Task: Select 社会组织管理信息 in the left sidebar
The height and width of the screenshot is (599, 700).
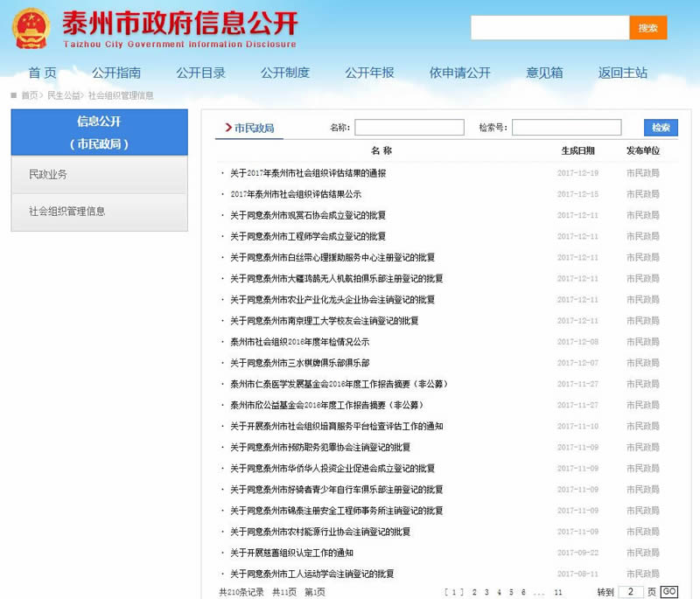Action: pyautogui.click(x=66, y=212)
